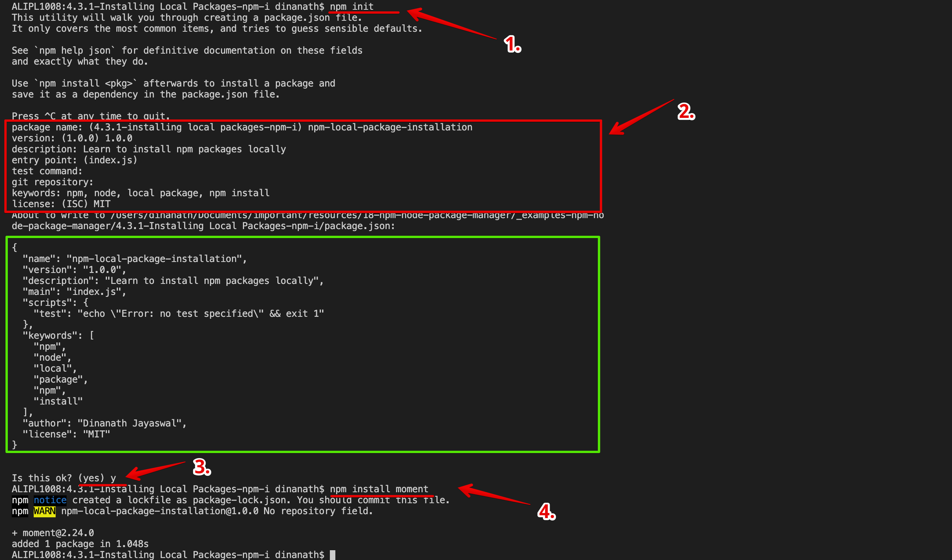Click the 'npm install moment' command text

[x=379, y=489]
